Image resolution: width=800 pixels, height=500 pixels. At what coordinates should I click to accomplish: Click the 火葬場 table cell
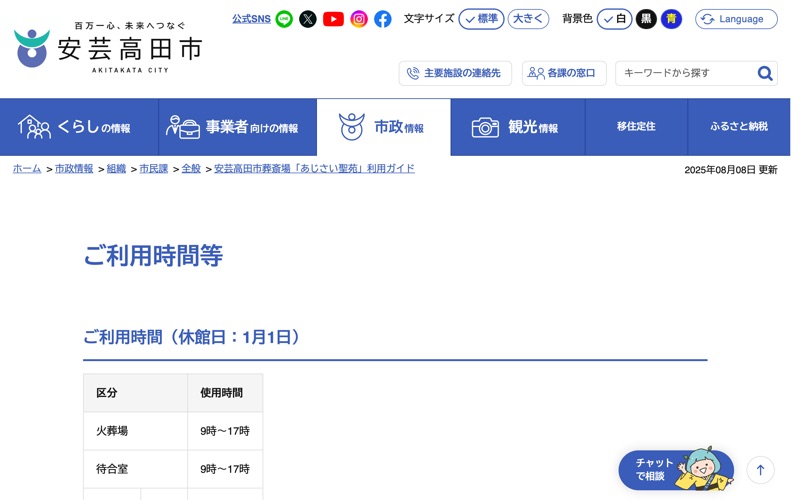click(x=135, y=431)
